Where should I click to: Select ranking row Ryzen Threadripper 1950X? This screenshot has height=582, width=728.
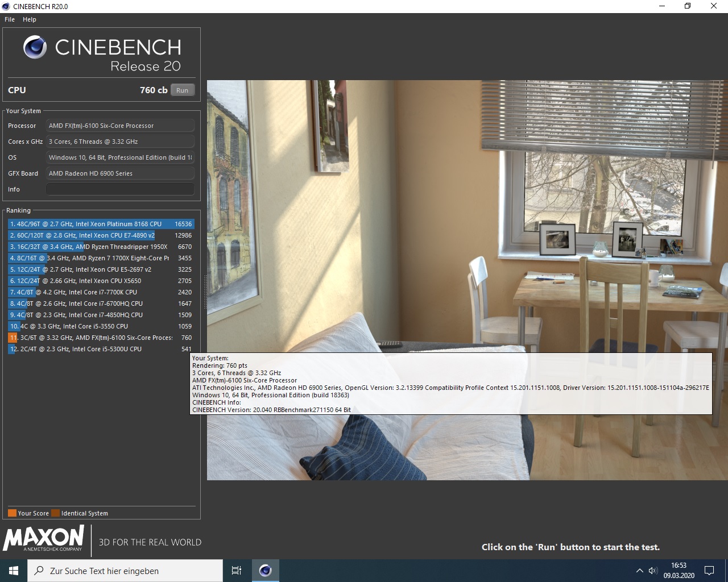pos(101,247)
